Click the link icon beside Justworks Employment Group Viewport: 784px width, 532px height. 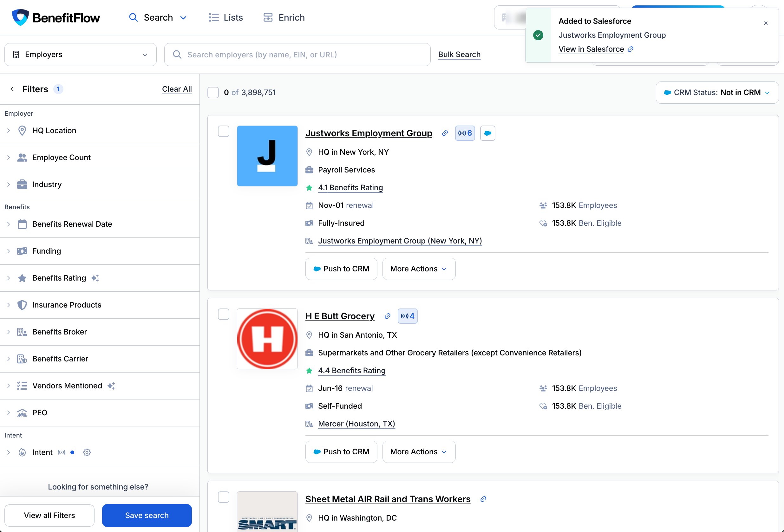tap(445, 133)
